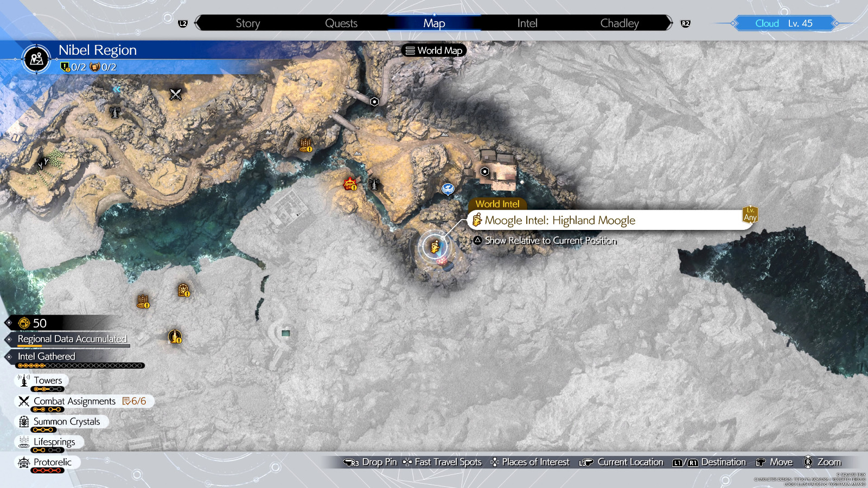The image size is (868, 488).
Task: Click the hexagon marker near the town
Action: click(x=485, y=172)
